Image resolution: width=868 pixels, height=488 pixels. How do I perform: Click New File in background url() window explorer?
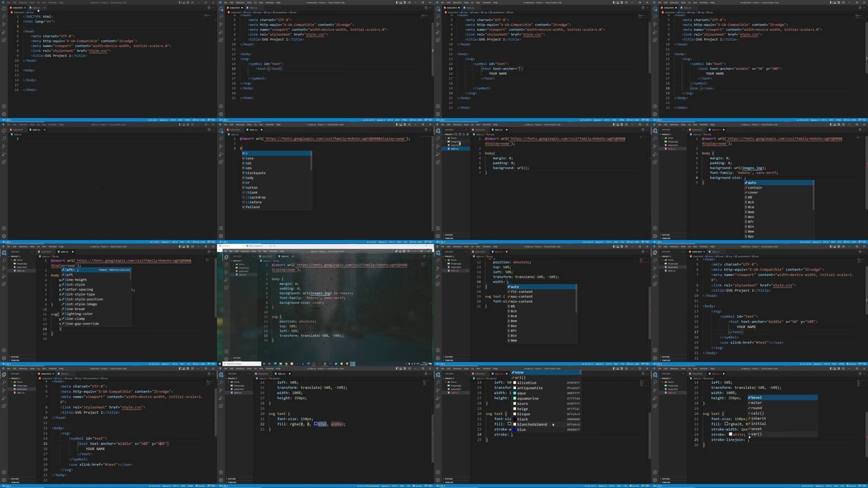pos(456,134)
